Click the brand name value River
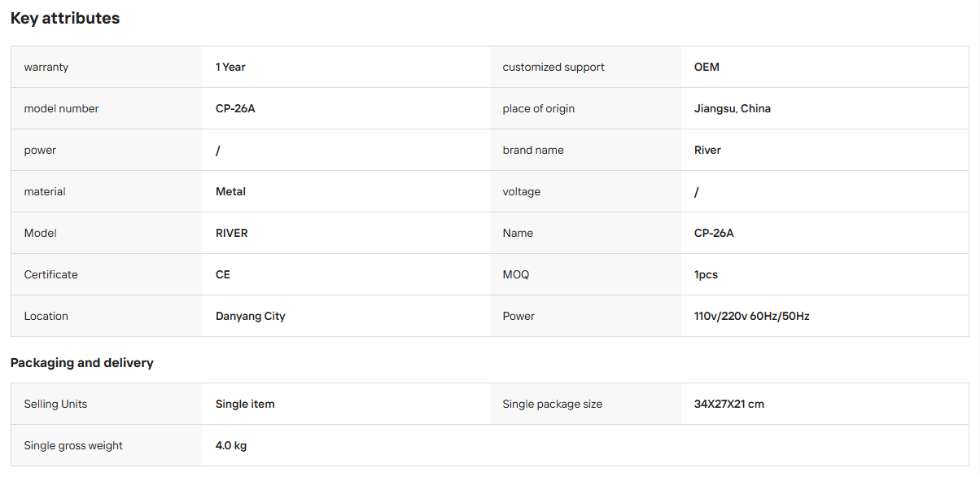 tap(707, 150)
